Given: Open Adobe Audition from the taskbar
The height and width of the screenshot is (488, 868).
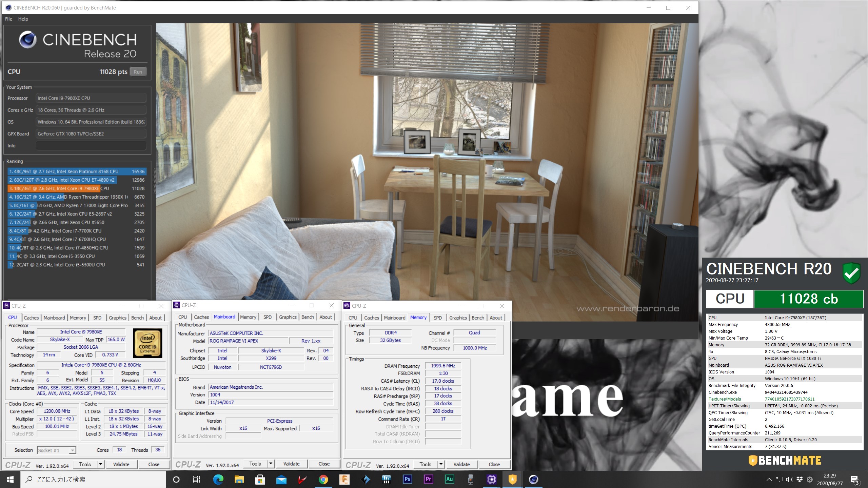Looking at the screenshot, I should (449, 480).
